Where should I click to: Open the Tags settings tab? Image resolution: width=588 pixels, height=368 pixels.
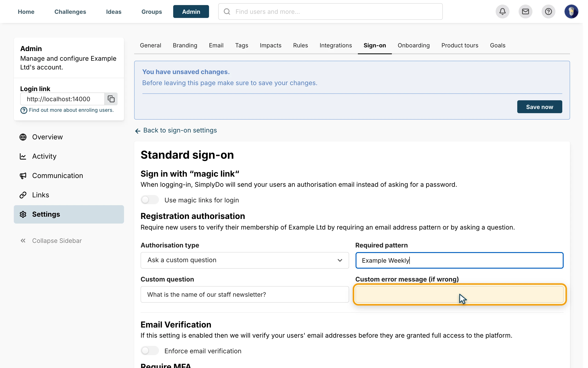pos(242,45)
